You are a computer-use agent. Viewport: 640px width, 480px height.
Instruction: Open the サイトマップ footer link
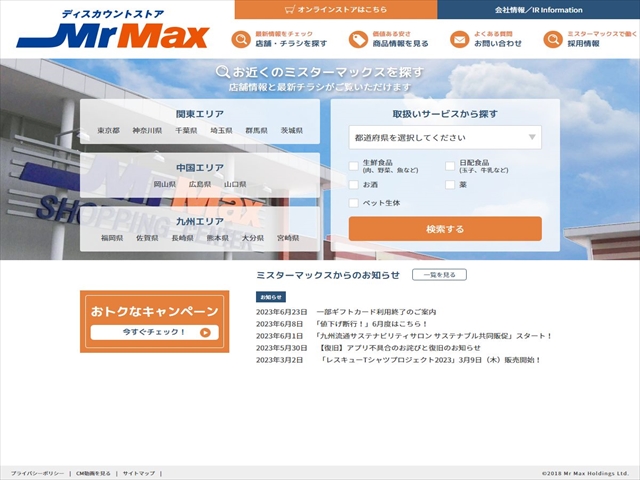point(139,473)
